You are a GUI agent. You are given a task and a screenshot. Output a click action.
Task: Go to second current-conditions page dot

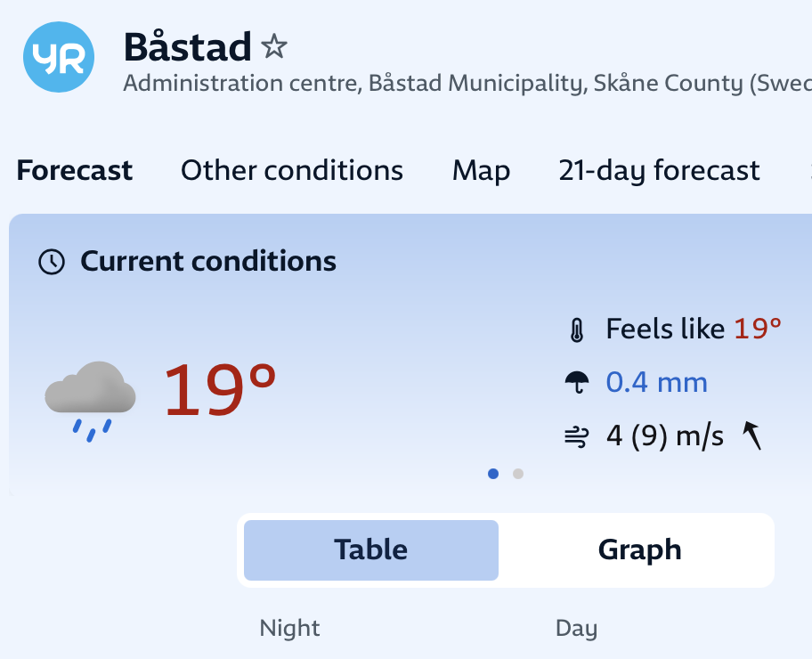click(518, 474)
